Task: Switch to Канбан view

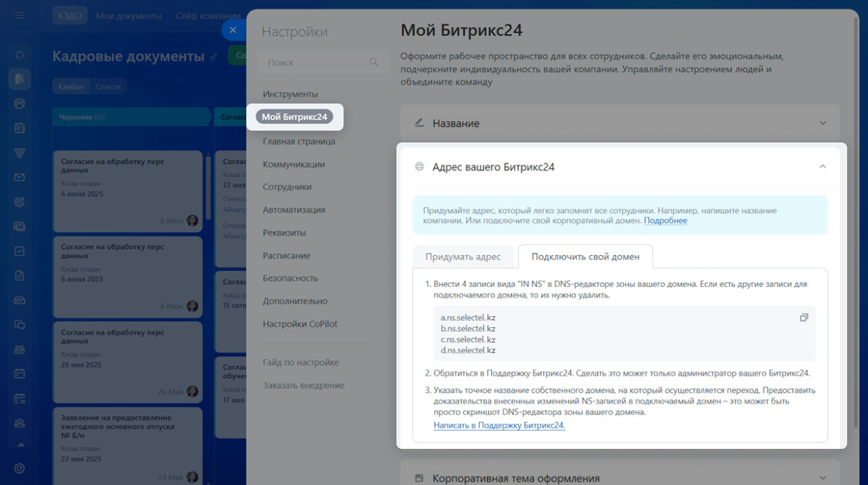Action: (72, 86)
